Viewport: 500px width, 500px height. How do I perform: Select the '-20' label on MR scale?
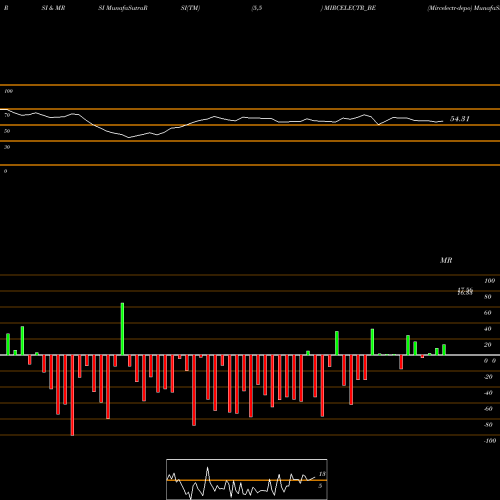pyautogui.click(x=488, y=377)
